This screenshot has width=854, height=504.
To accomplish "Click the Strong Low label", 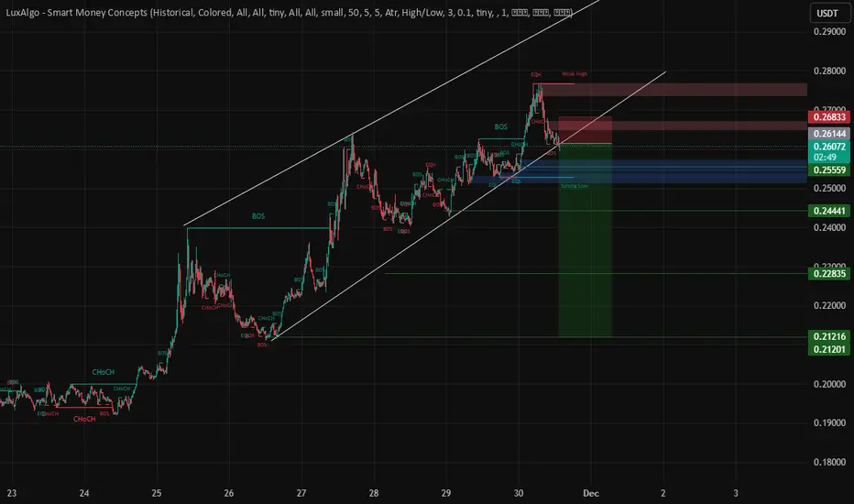I will point(574,186).
